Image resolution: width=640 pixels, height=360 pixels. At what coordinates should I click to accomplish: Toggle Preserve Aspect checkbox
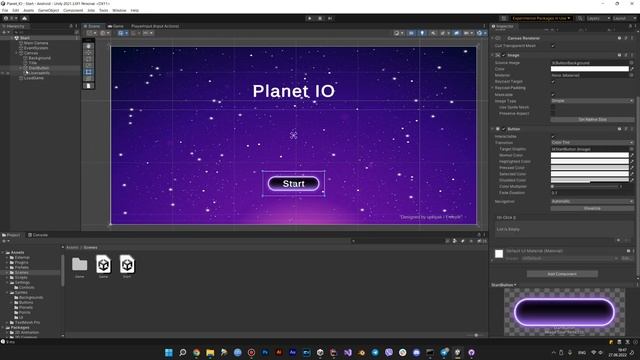click(x=553, y=113)
